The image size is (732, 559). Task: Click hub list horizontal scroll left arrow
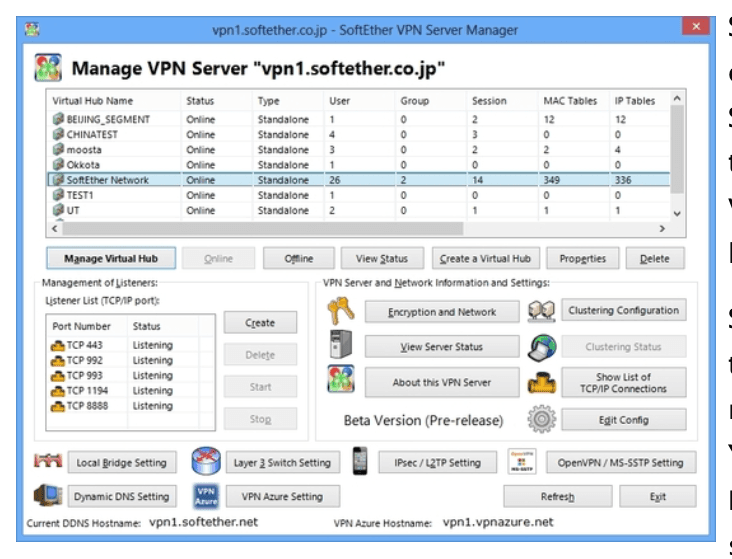pos(55,229)
